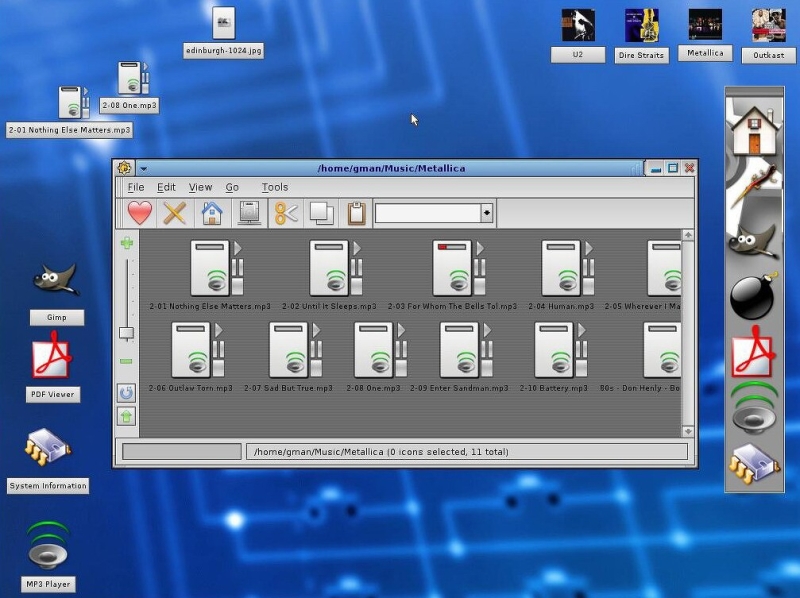
Task: Click the computer/devices toolbar icon
Action: [249, 213]
